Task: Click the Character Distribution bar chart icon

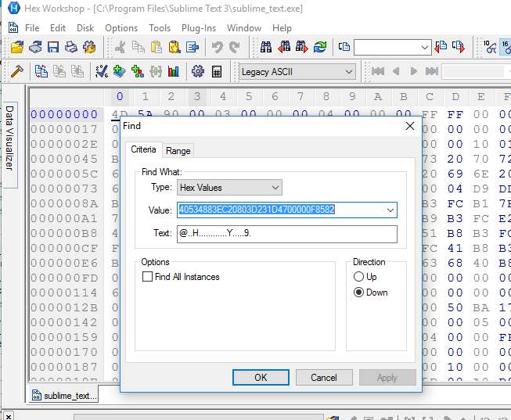Action: coord(174,71)
